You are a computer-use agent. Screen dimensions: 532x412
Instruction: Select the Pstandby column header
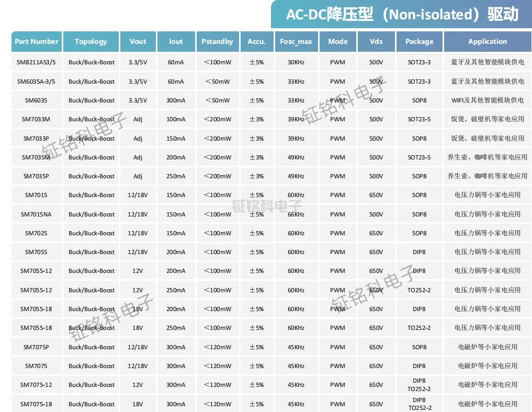[x=217, y=41]
